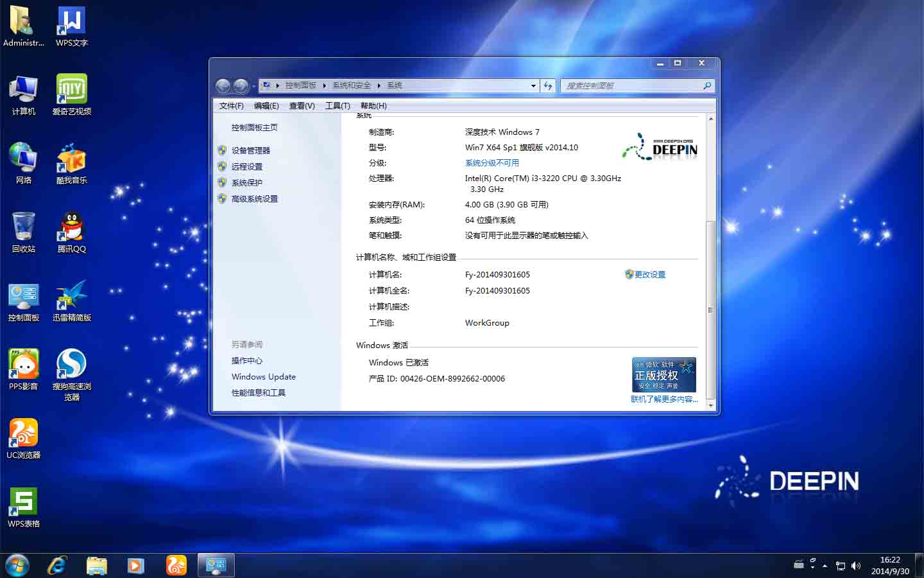This screenshot has height=578, width=924.
Task: Focus the 搜索控制面板 search field
Action: pos(633,85)
